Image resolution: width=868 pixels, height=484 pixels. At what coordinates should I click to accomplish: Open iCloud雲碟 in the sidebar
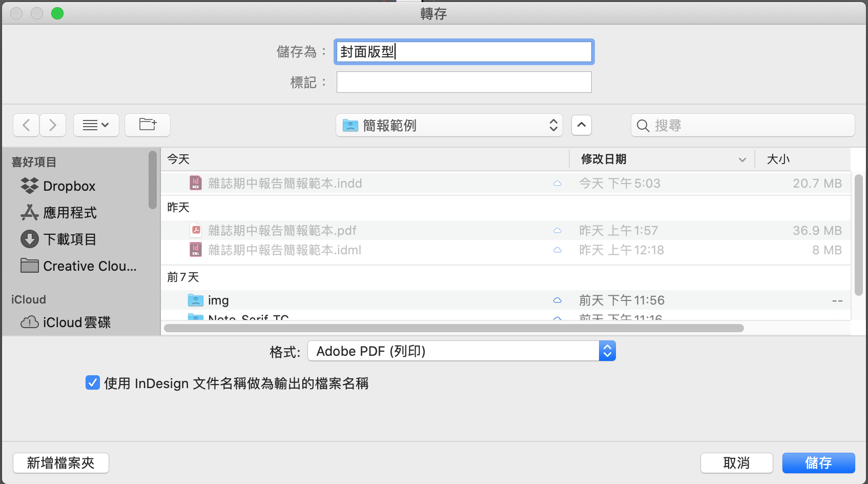pos(76,322)
